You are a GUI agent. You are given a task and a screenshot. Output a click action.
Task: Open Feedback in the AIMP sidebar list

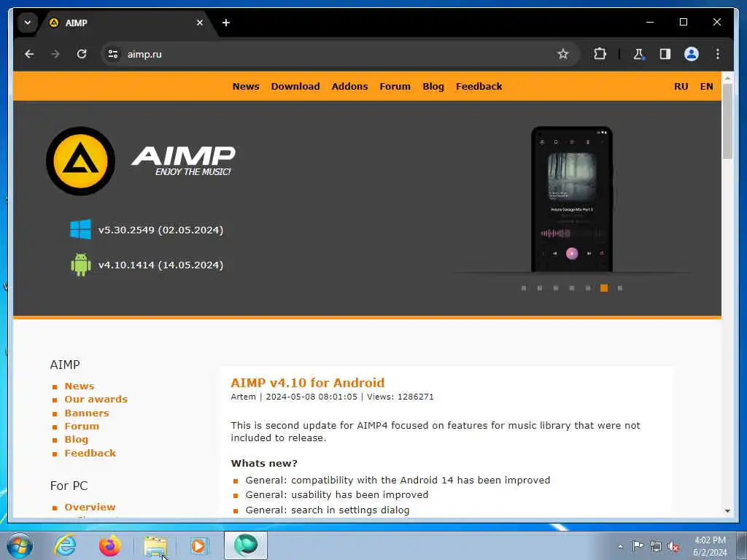click(x=90, y=454)
